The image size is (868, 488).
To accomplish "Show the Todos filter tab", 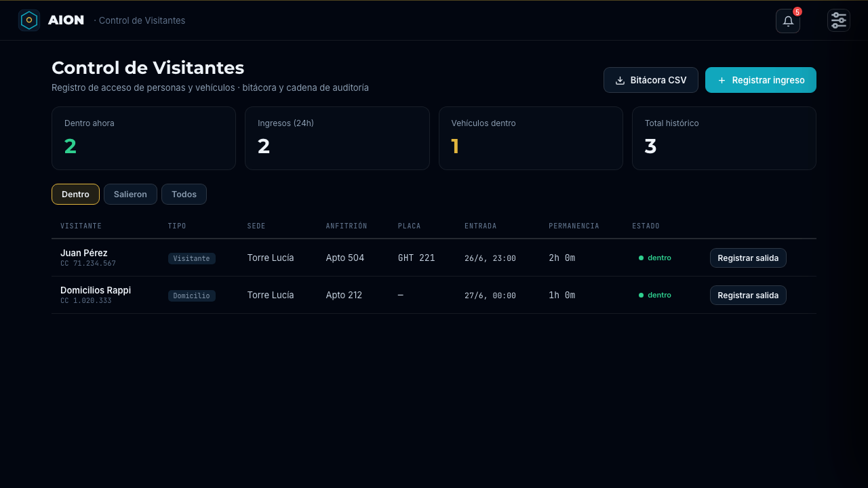I will [184, 195].
